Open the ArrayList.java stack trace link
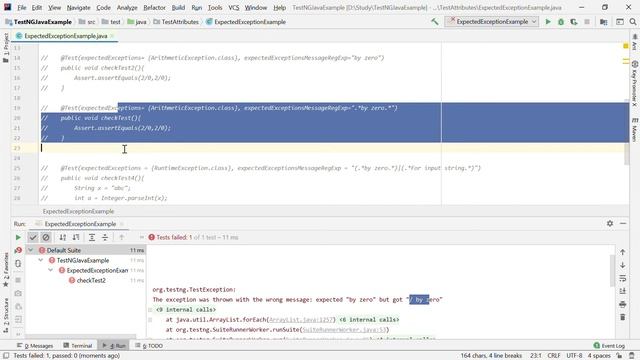The height and width of the screenshot is (360, 640). pyautogui.click(x=301, y=320)
